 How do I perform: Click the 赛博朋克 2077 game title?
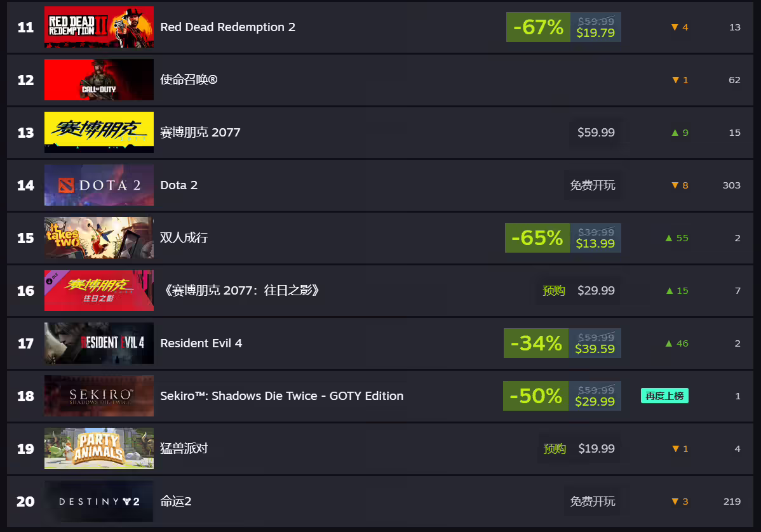(200, 133)
